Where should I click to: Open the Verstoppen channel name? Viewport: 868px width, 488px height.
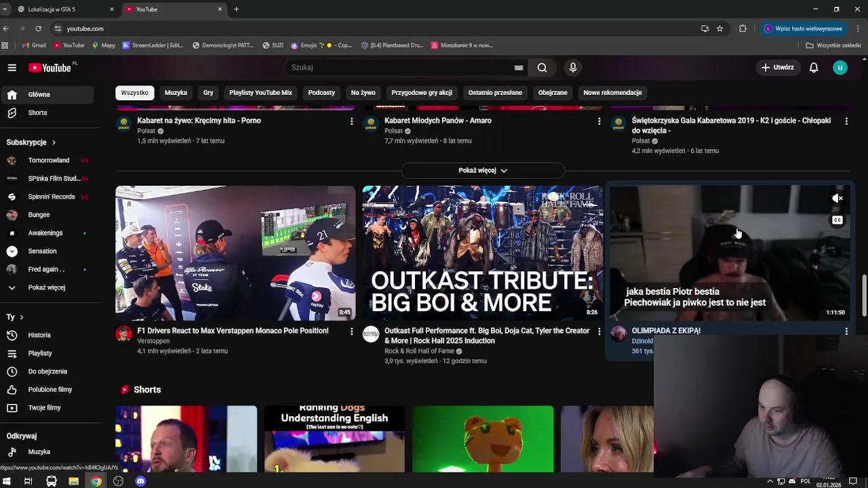[x=153, y=341]
